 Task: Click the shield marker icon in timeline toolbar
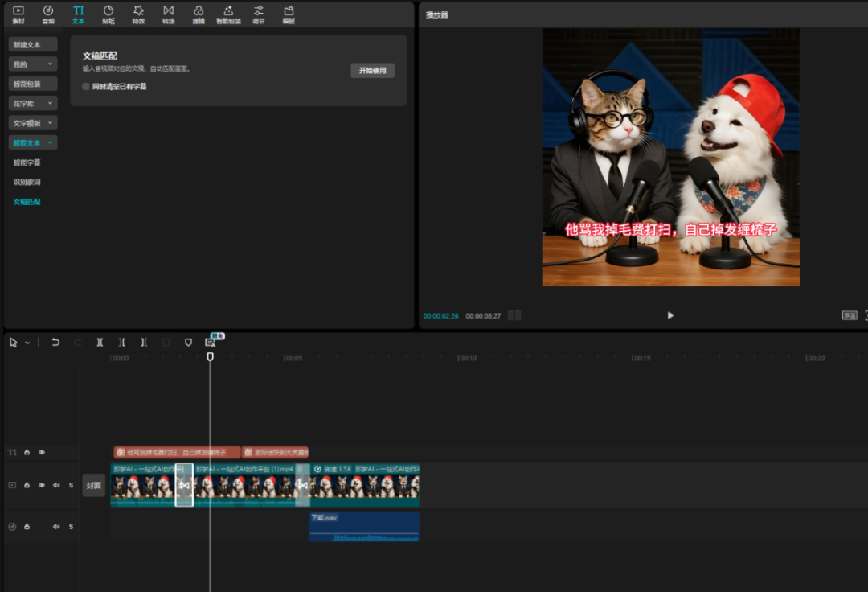[x=189, y=342]
